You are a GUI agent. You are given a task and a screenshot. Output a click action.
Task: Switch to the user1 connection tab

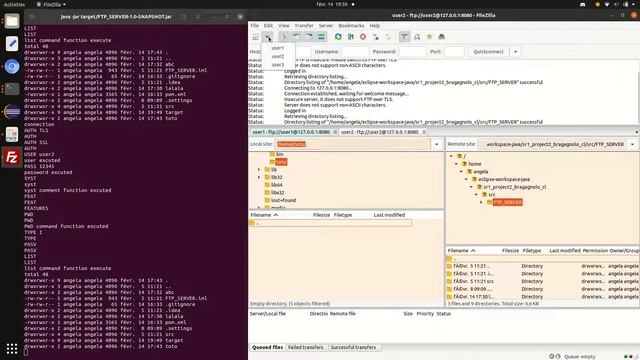[291, 132]
